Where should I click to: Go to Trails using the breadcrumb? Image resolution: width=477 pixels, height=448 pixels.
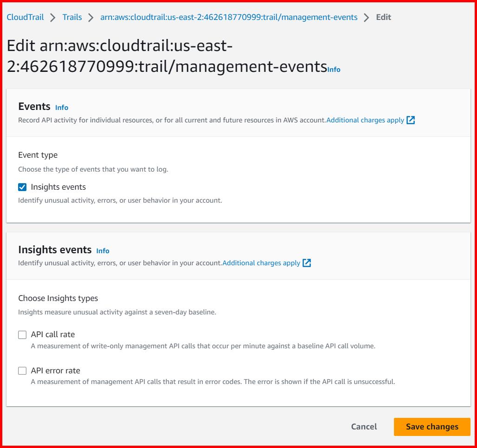pyautogui.click(x=72, y=17)
